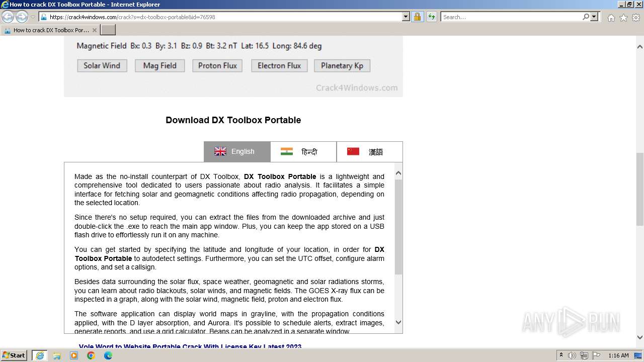Expand the search provider dropdown arrow
The width and height of the screenshot is (644, 362).
595,17
